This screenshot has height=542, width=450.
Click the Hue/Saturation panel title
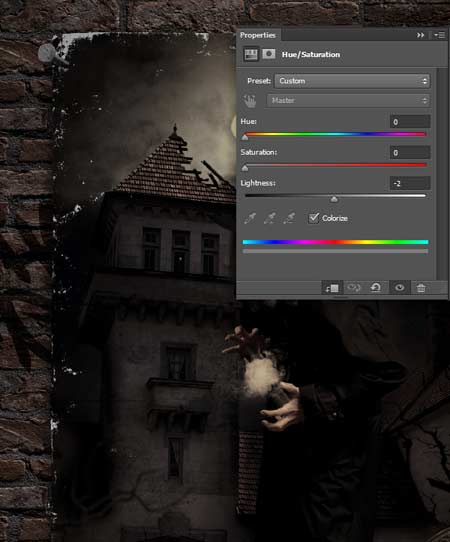[311, 55]
